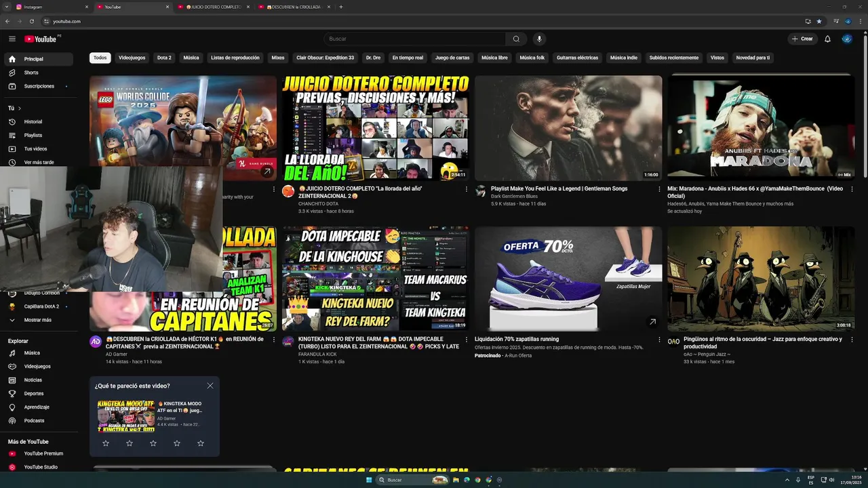
Task: Open Videojuegos under Explorar
Action: pos(38,366)
